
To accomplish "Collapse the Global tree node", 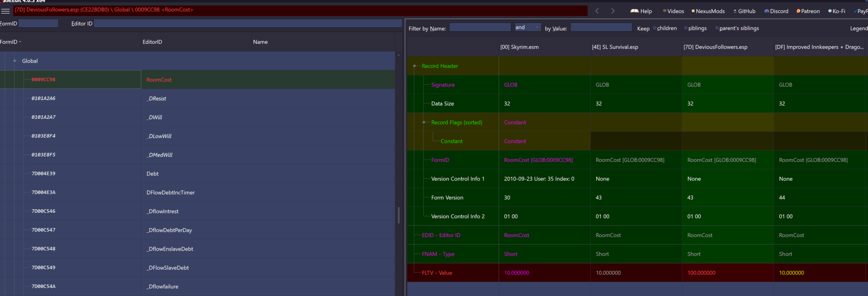I will (x=14, y=61).
